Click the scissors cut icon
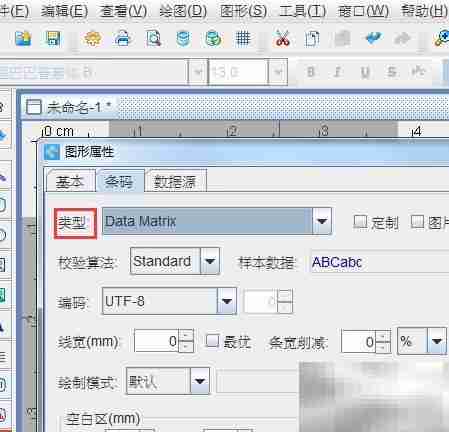 coord(282,38)
